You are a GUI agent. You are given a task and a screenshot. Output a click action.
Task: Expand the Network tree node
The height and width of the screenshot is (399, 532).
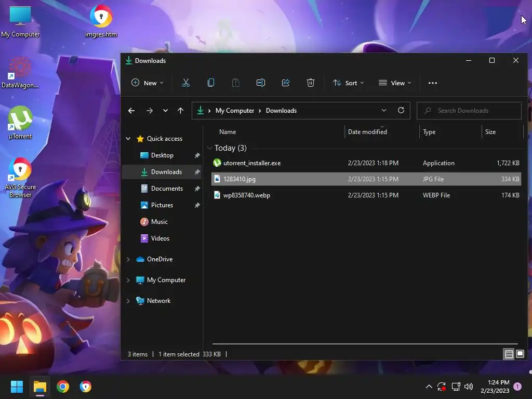tap(128, 301)
